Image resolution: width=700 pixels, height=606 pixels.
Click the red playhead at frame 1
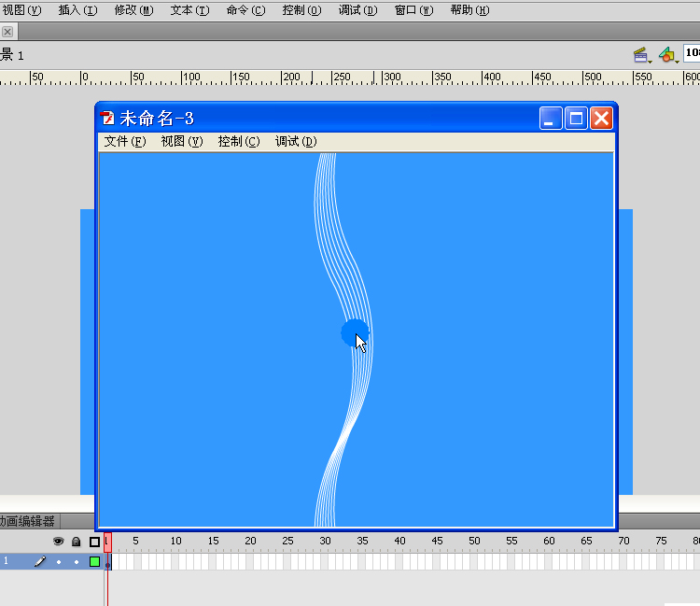click(x=107, y=542)
